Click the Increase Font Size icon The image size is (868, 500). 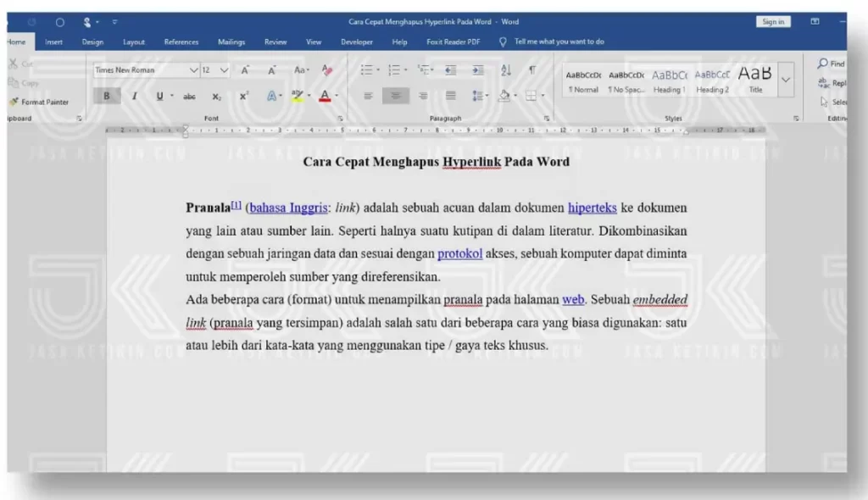245,69
